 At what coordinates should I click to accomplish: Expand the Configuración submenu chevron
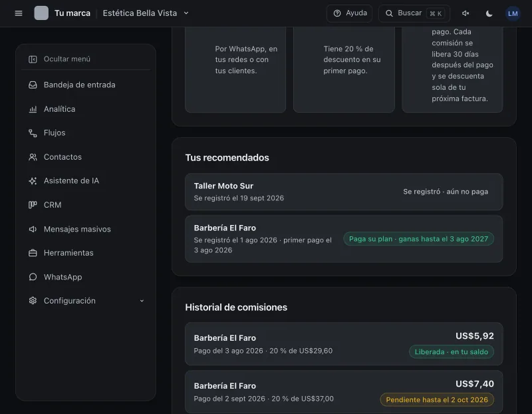tap(142, 301)
